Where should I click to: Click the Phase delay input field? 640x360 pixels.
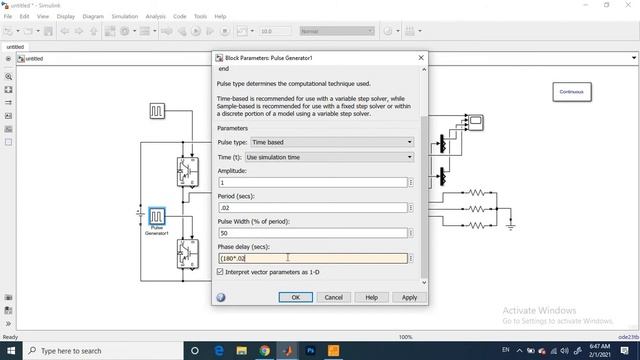coord(313,258)
